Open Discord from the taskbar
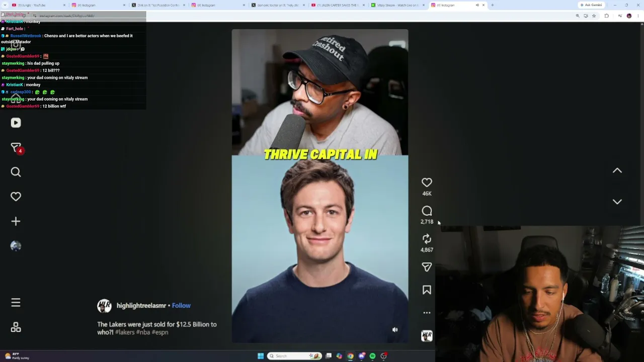The image size is (644, 362). click(x=361, y=356)
